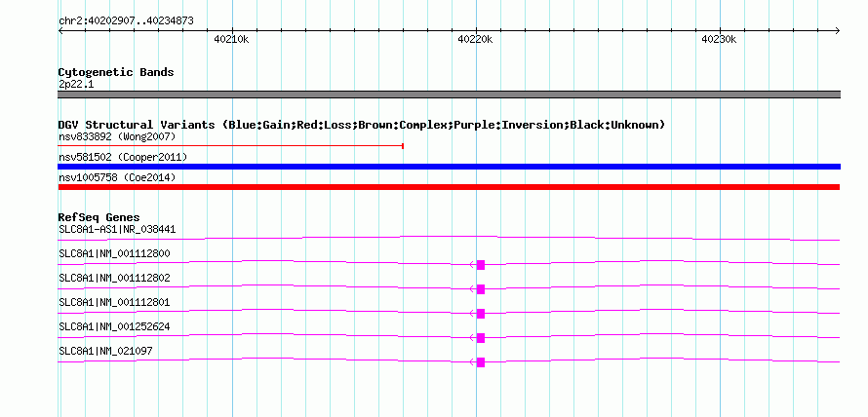Click the right arrowhead of the ruler

click(838, 31)
